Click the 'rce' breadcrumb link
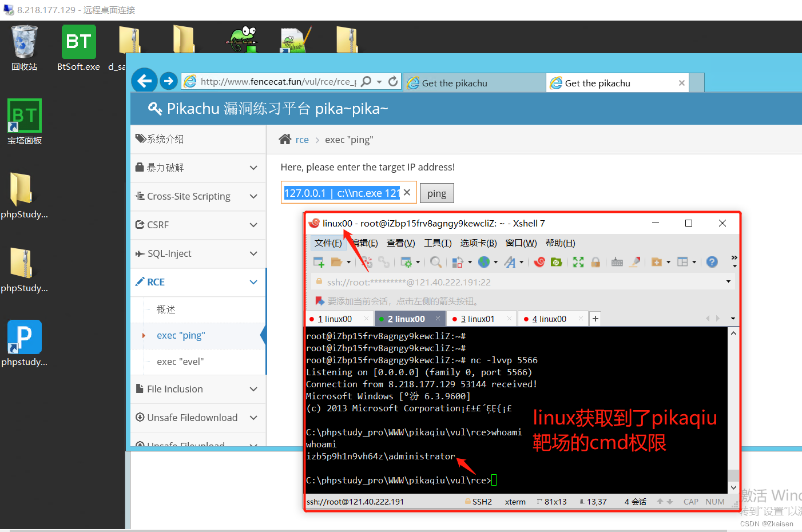This screenshot has height=532, width=802. (302, 140)
